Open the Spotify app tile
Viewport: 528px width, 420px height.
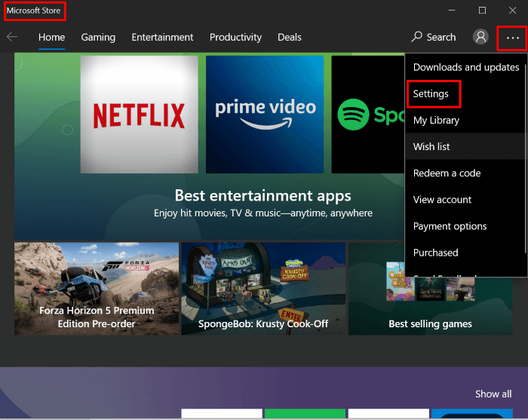pyautogui.click(x=368, y=115)
